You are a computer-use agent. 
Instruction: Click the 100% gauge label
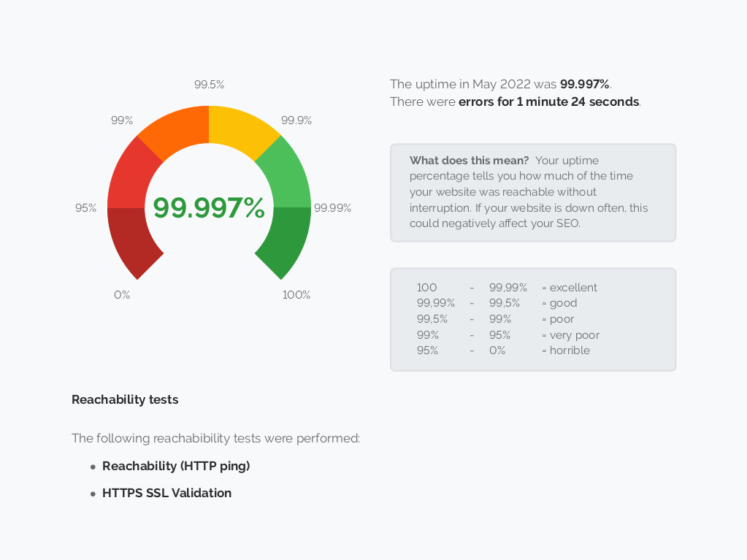[x=296, y=295]
